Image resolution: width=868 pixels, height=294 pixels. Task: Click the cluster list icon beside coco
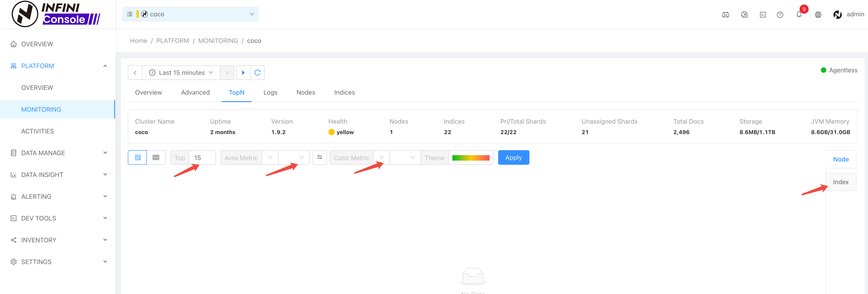click(x=129, y=14)
